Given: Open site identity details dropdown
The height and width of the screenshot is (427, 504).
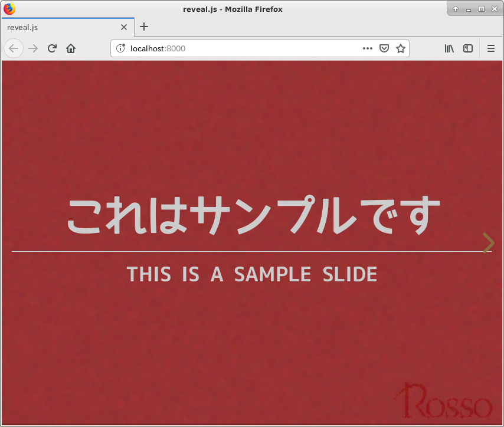Looking at the screenshot, I should [121, 48].
